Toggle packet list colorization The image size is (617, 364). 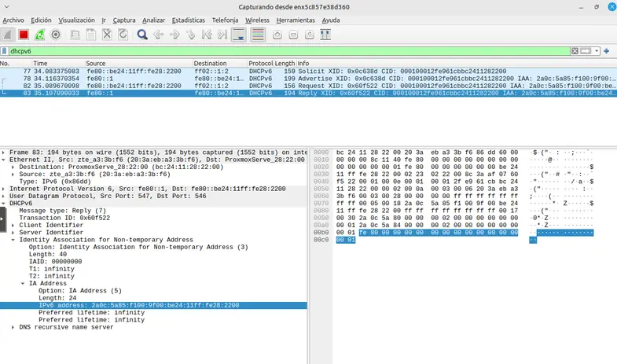[258, 35]
